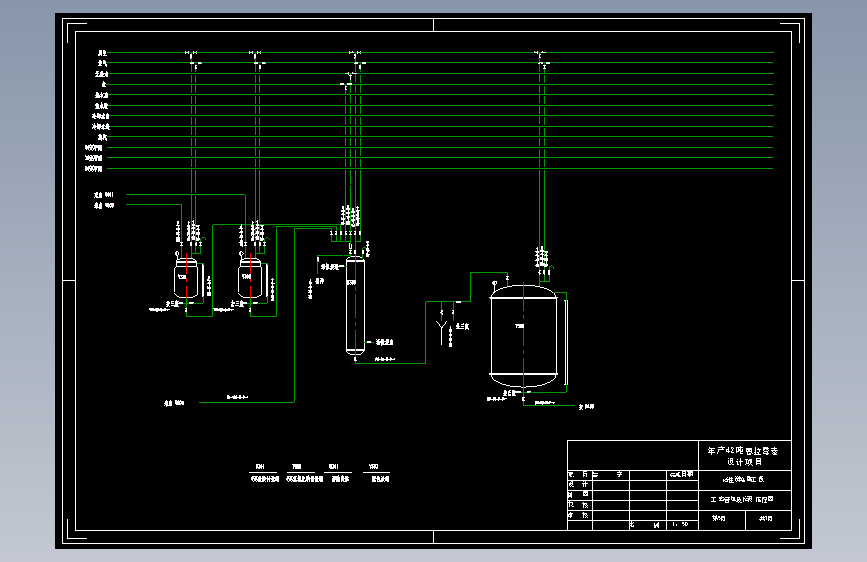The width and height of the screenshot is (867, 562).
Task: Click the lower-left feed line label
Action: pos(174,403)
